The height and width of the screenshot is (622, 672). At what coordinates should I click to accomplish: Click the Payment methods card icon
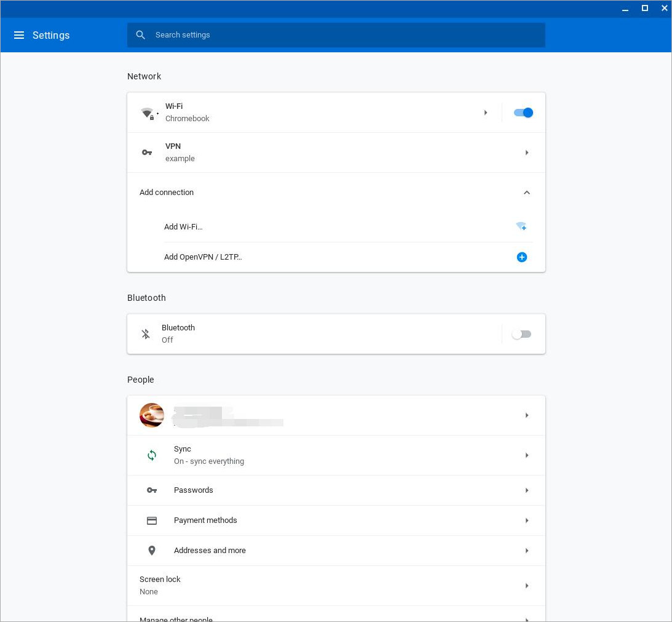[x=152, y=520]
